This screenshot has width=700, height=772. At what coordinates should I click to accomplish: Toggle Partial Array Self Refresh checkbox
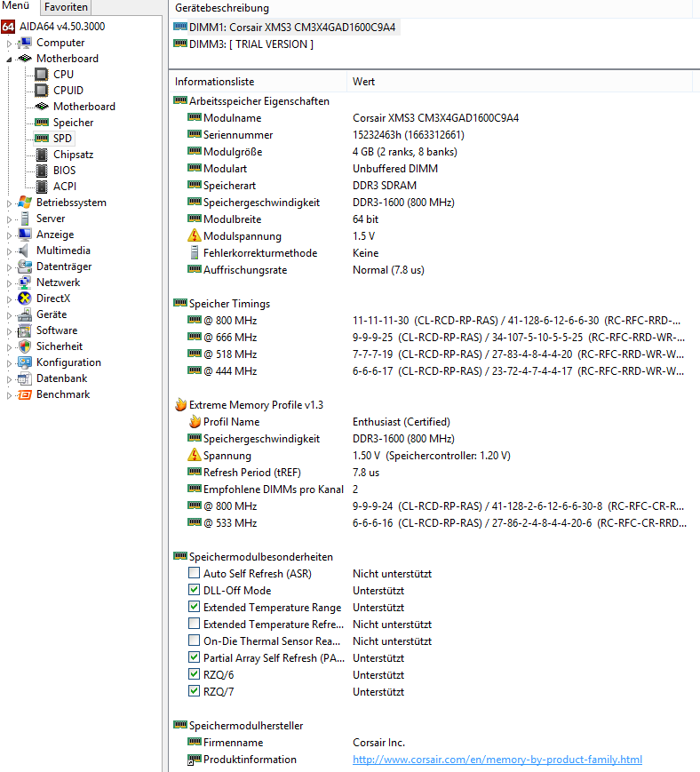click(194, 657)
